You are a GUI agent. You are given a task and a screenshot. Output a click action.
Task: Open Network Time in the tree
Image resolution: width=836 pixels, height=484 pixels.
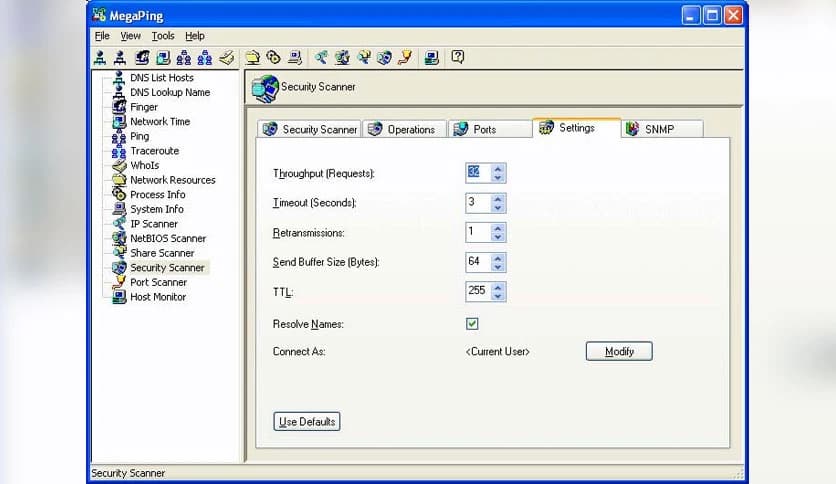tap(160, 122)
